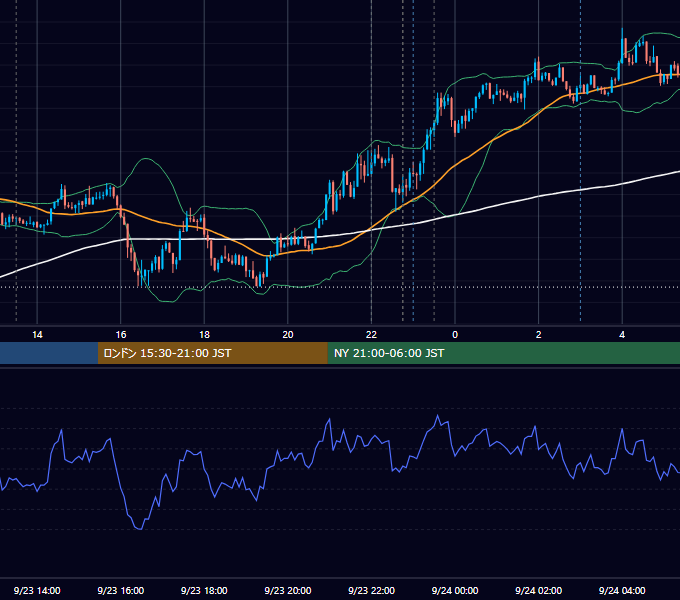The width and height of the screenshot is (680, 600).
Task: Click the 9/24 02:00 date label
Action: [x=538, y=590]
